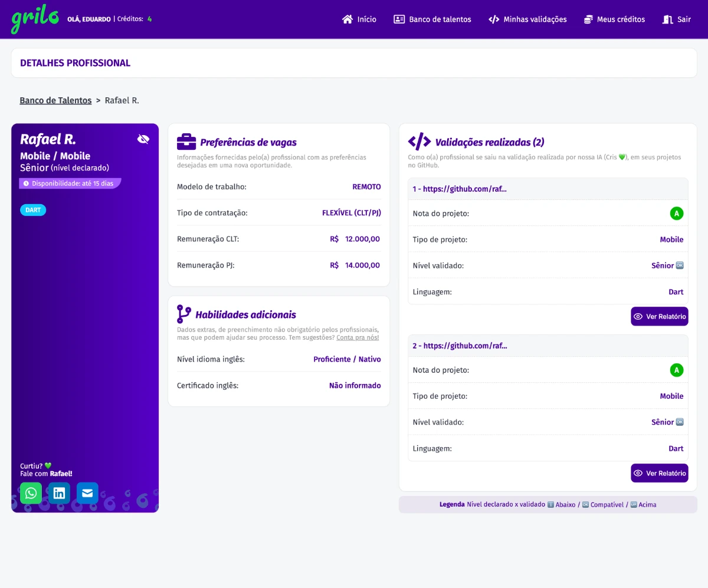Click the grade A badge of project 1

676,213
